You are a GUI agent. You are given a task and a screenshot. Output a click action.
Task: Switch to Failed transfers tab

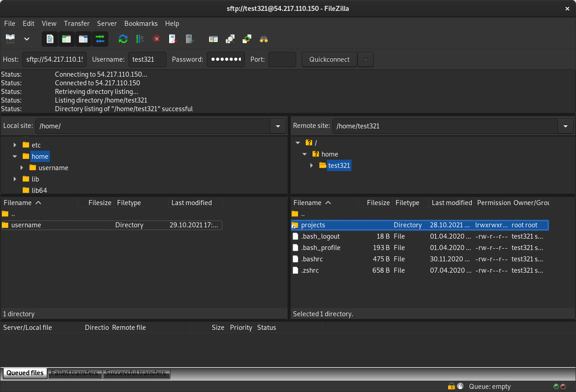click(74, 373)
